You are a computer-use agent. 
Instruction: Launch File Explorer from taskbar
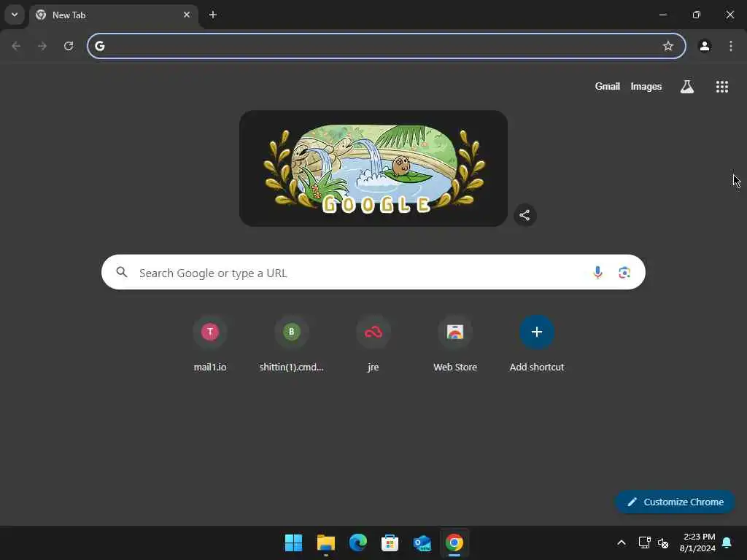point(326,542)
